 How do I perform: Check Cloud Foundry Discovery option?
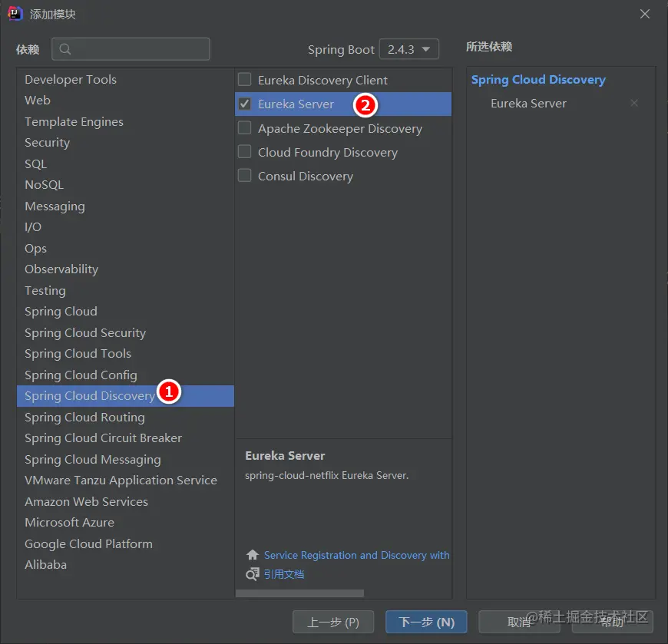tap(244, 152)
